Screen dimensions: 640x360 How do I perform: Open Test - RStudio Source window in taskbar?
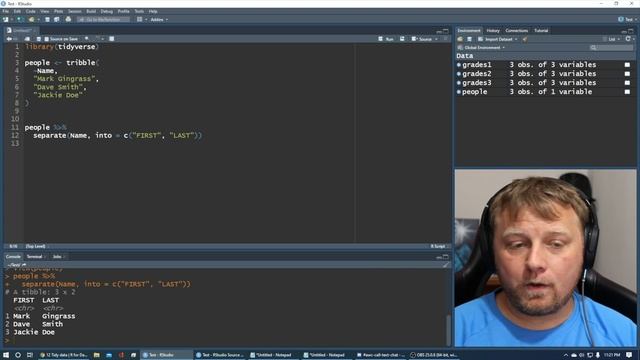[x=220, y=355]
